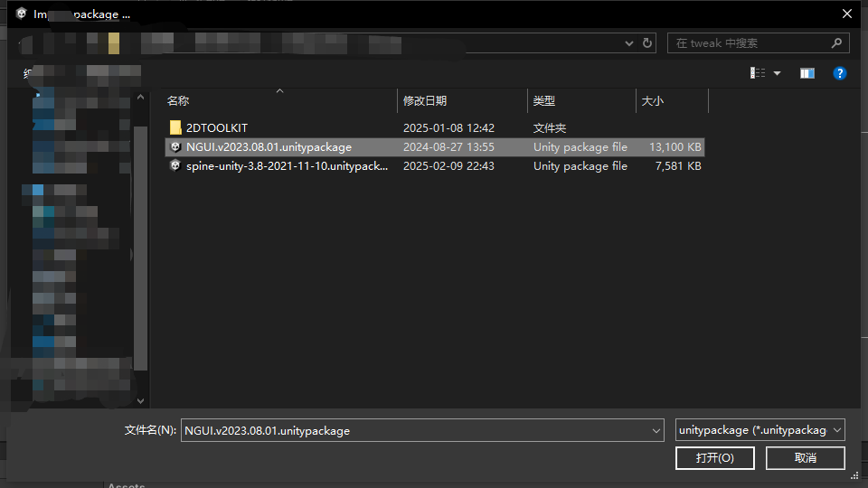Click the 2024-08-27 13:55 date cell
The width and height of the screenshot is (868, 488).
tap(448, 147)
